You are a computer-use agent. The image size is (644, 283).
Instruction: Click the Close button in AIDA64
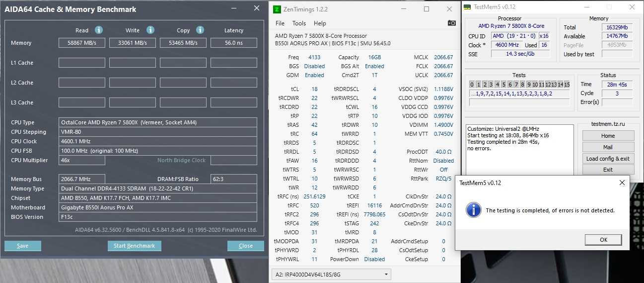pyautogui.click(x=245, y=246)
